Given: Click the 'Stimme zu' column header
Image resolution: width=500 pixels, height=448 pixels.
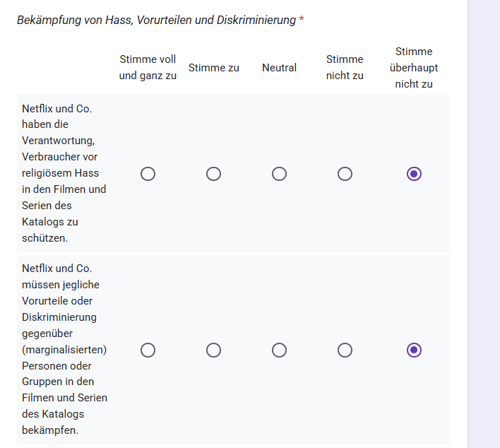Looking at the screenshot, I should (214, 68).
